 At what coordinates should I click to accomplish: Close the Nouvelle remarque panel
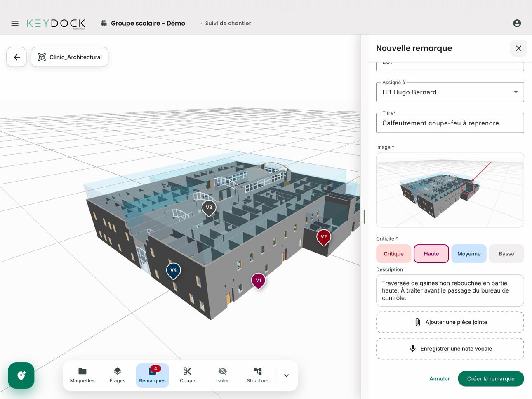point(518,48)
